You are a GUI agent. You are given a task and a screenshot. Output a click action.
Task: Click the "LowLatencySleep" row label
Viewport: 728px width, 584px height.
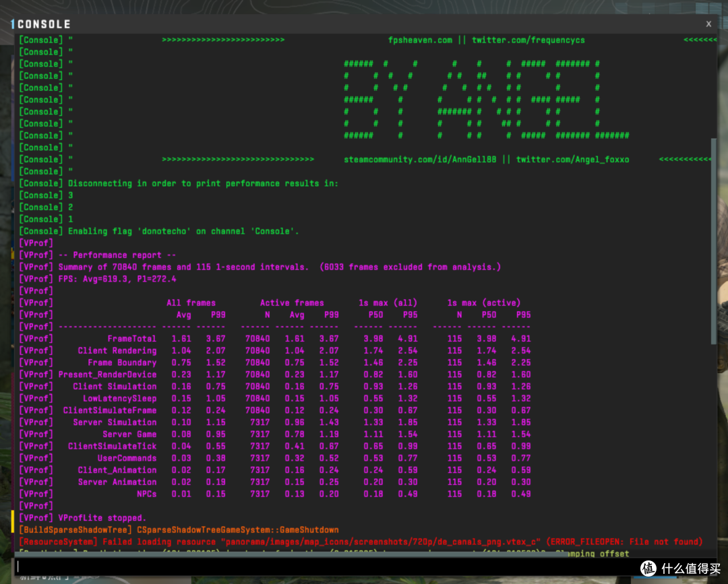[120, 399]
